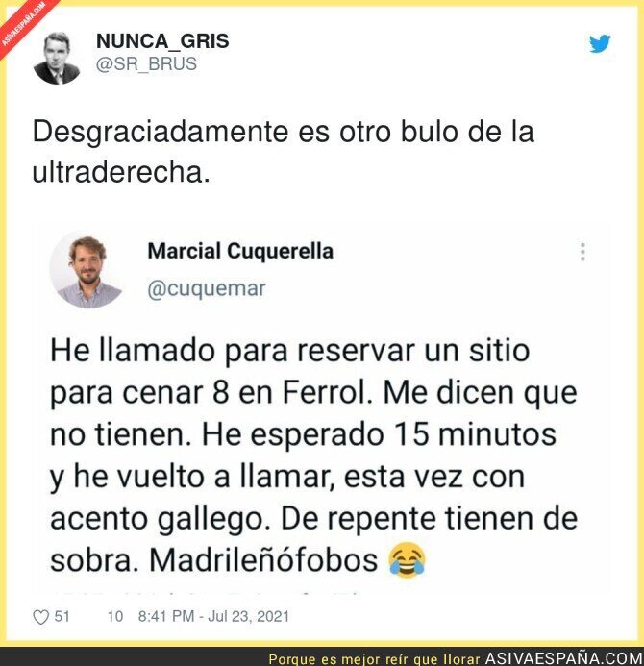Like the tweet with heart icon
This screenshot has width=644, height=666.
pyautogui.click(x=41, y=617)
